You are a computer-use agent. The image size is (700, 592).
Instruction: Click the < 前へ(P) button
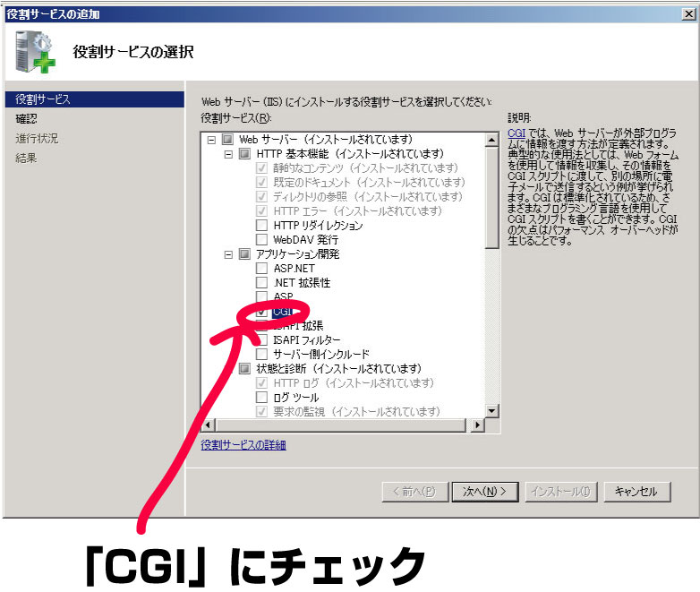[x=415, y=492]
